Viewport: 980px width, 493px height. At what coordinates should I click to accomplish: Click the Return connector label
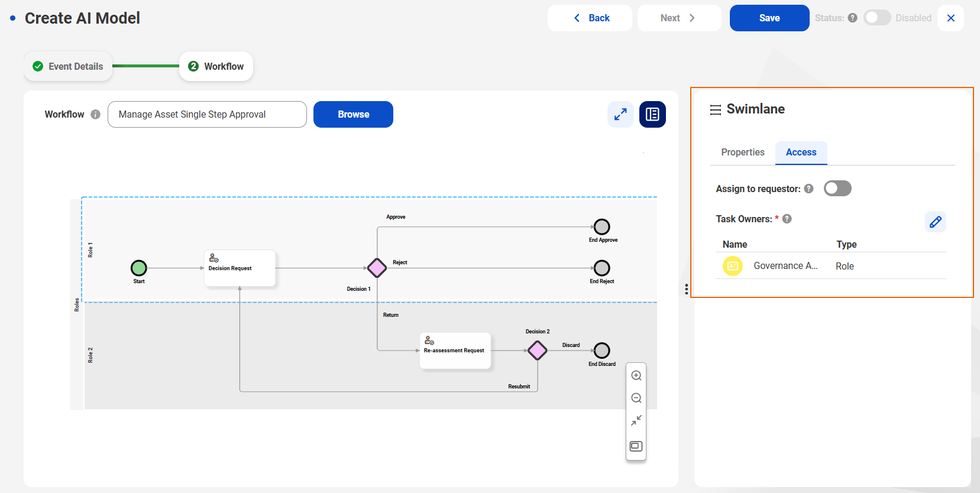pos(390,315)
